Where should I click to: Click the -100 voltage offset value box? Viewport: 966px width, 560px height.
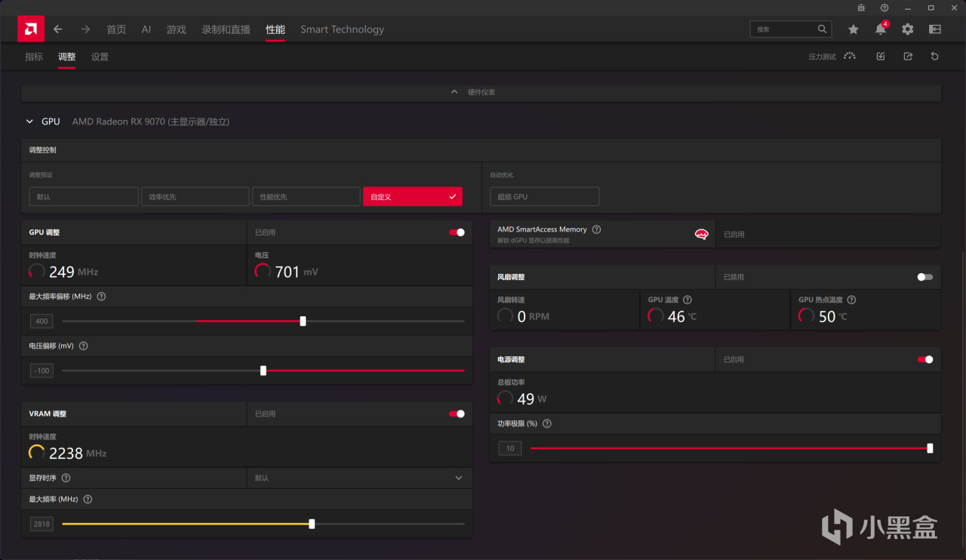click(x=42, y=371)
